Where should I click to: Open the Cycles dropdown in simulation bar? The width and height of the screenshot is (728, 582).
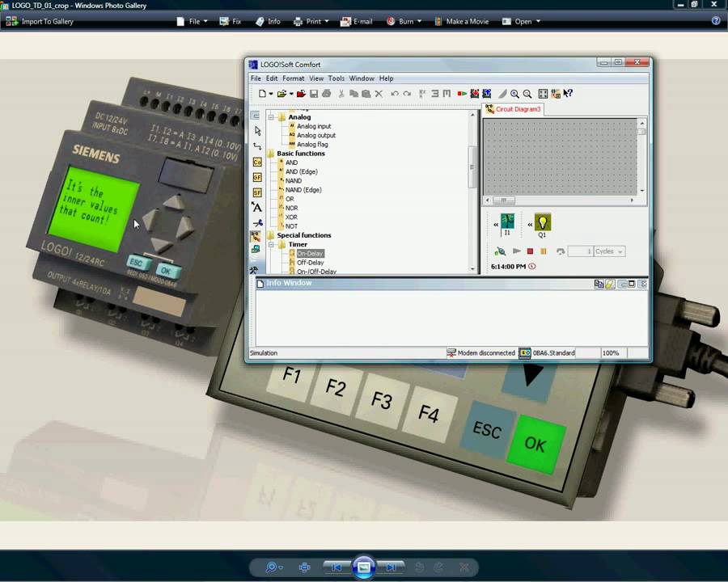(x=610, y=251)
